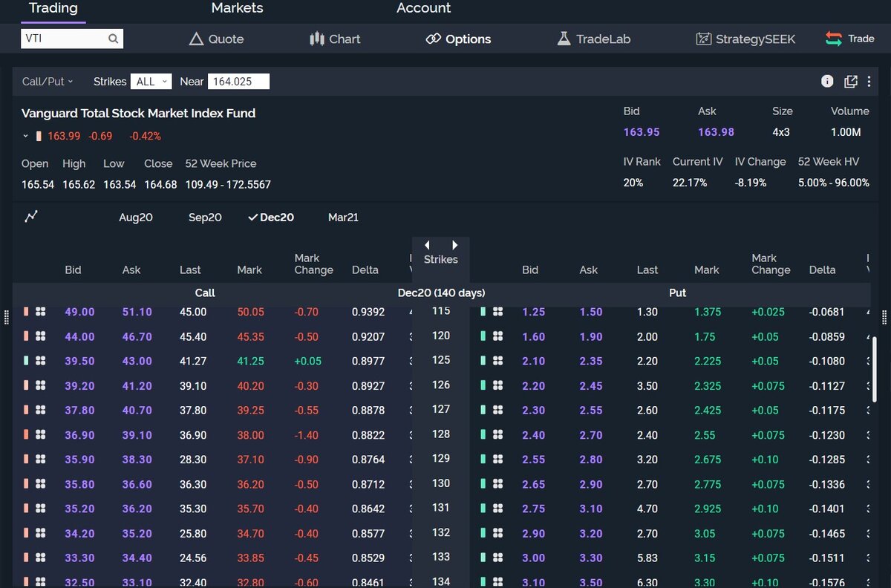Click call bid 49.00 for the 115 strike

(79, 312)
